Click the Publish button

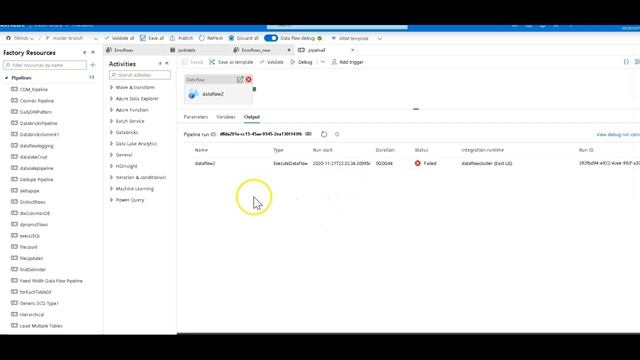[181, 38]
